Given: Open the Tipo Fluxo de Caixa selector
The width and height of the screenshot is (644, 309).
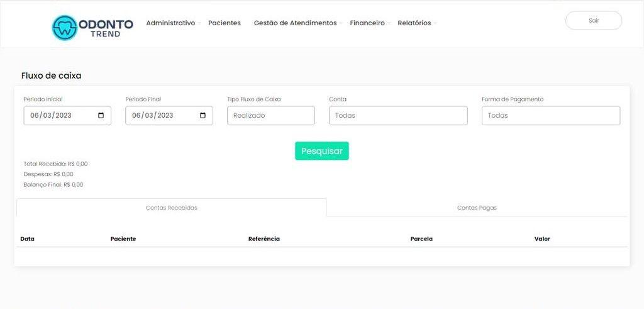Looking at the screenshot, I should coord(270,116).
